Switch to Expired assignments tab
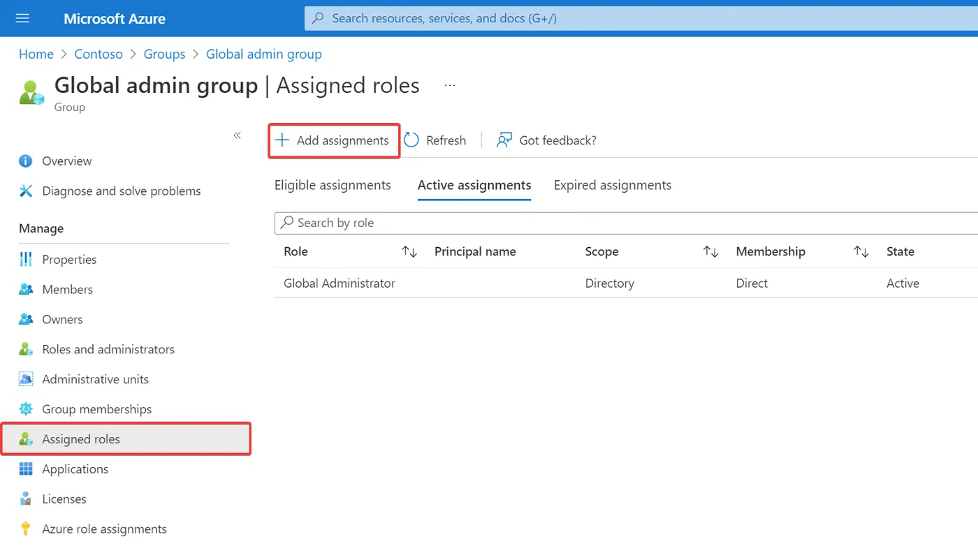The image size is (978, 560). 613,186
